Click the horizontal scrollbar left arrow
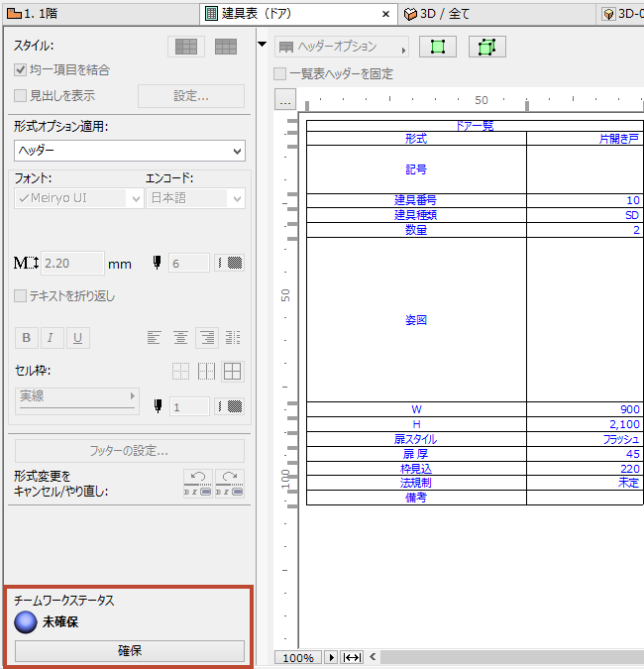 (373, 657)
